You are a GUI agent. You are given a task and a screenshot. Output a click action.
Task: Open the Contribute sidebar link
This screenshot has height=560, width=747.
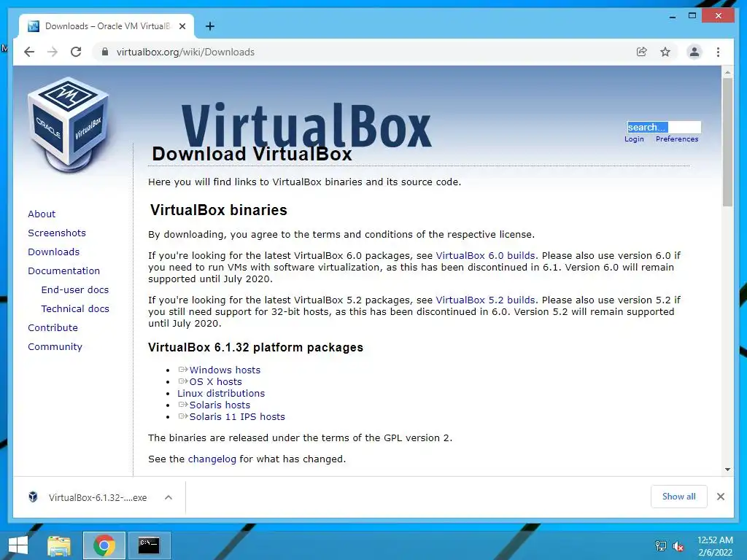tap(53, 327)
